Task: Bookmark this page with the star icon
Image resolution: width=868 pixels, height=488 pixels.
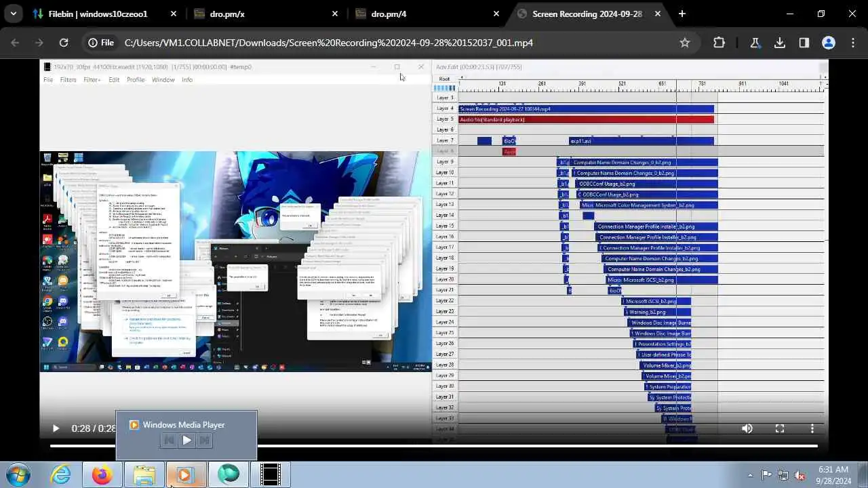Action: pyautogui.click(x=685, y=43)
